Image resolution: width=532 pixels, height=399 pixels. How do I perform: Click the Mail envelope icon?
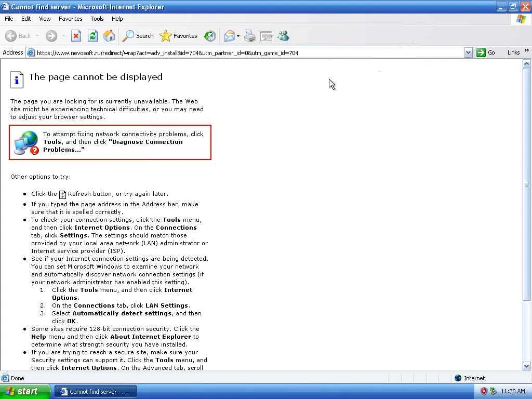[230, 36]
